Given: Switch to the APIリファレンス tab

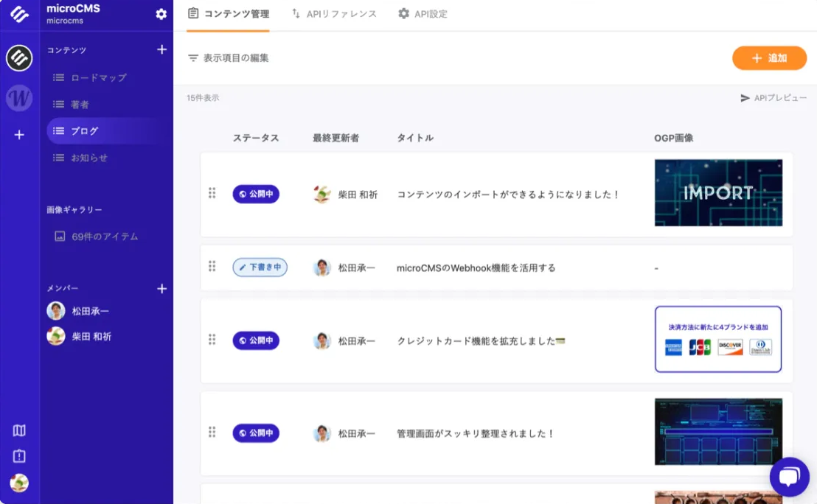Looking at the screenshot, I should (x=334, y=14).
